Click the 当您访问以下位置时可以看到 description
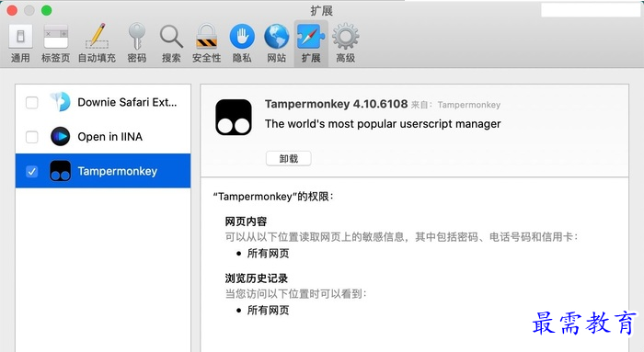Screen dimensions: 644x352 (295, 294)
